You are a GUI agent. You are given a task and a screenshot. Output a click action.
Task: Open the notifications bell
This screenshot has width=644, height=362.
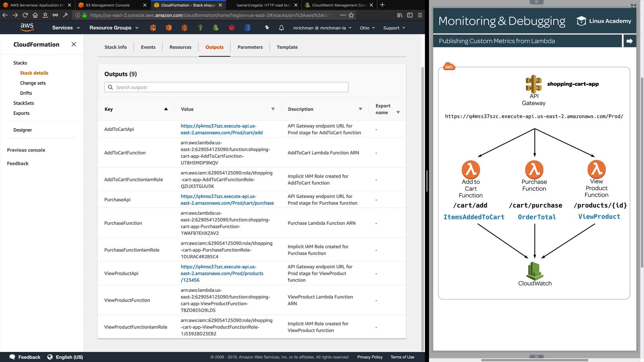coord(281,28)
